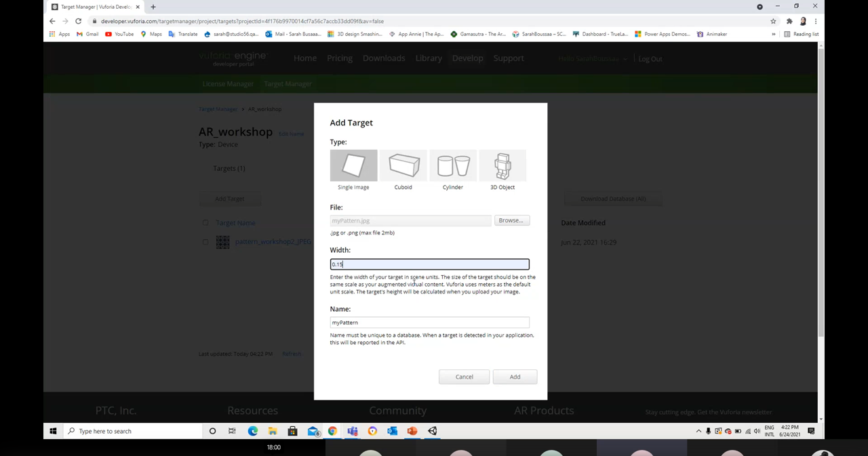The image size is (868, 456).
Task: Open PowerPoint from the taskbar
Action: [412, 431]
